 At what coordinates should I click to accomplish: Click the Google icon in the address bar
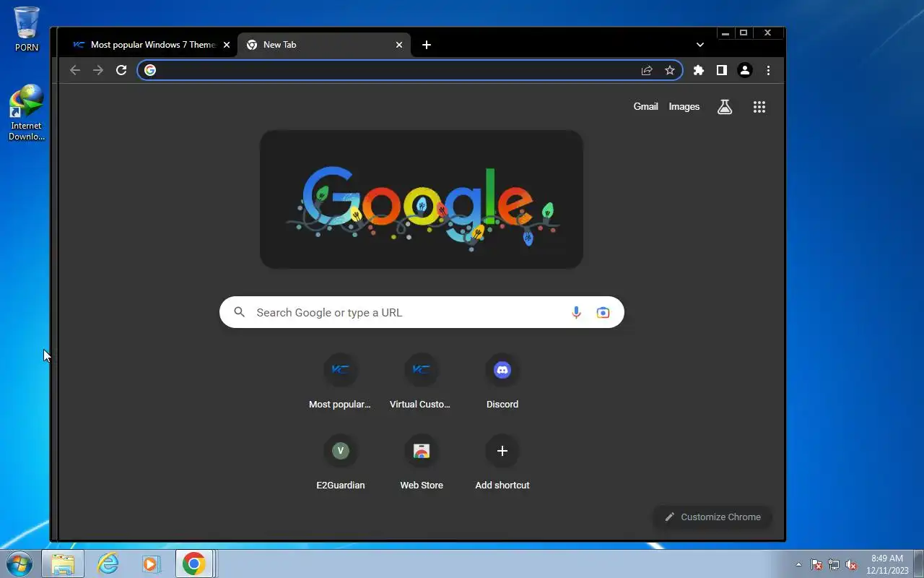coord(150,70)
